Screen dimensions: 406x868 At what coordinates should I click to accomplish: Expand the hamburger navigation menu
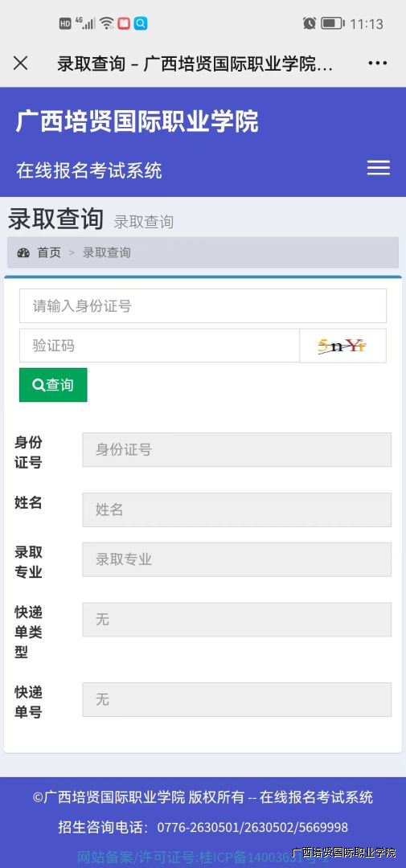(379, 168)
